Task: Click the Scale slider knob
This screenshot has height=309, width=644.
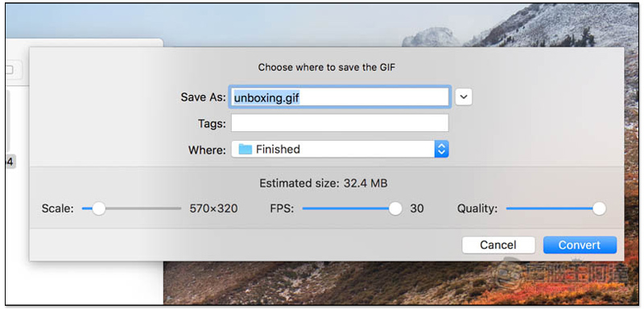Action: tap(98, 209)
